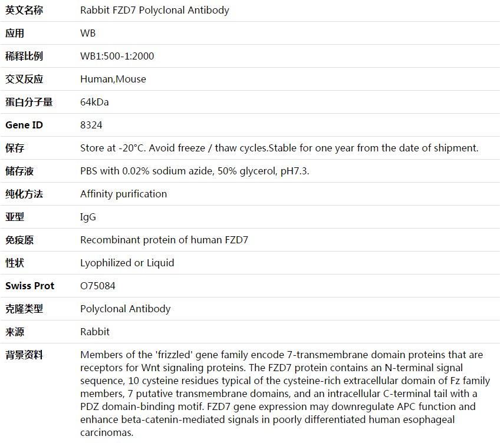Select the Lyophilized or Liquid value
The height and width of the screenshot is (443, 504).
[127, 263]
